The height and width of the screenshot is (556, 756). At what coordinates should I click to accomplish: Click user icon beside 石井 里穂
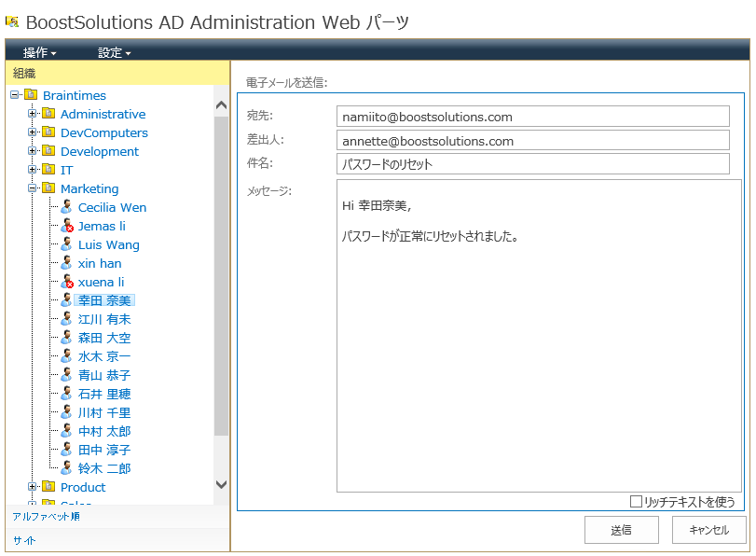point(66,393)
